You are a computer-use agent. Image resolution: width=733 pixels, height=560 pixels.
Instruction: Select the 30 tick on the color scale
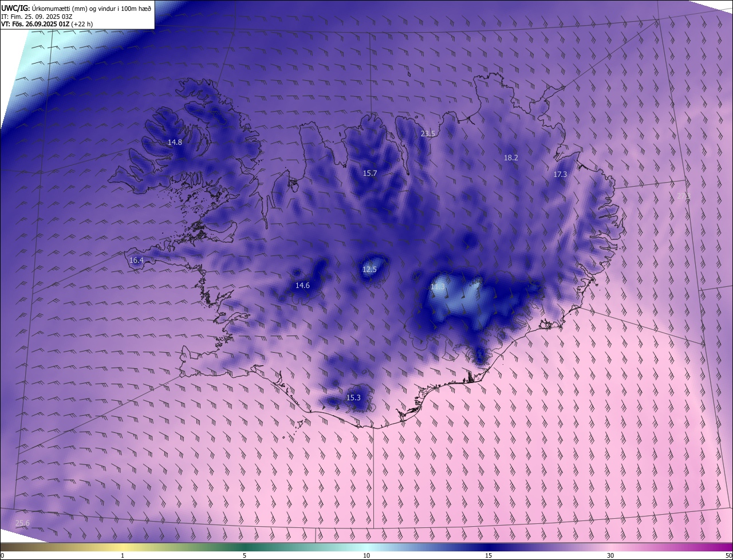610,555
